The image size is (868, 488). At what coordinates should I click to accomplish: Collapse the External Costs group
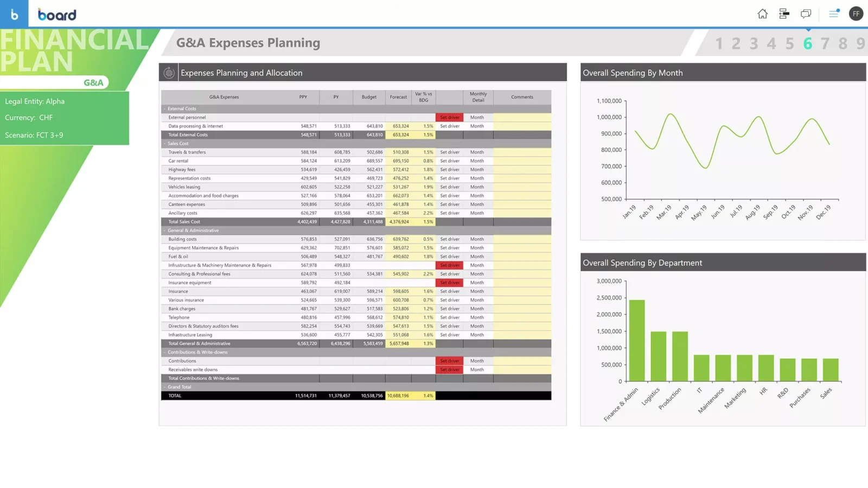tap(164, 109)
